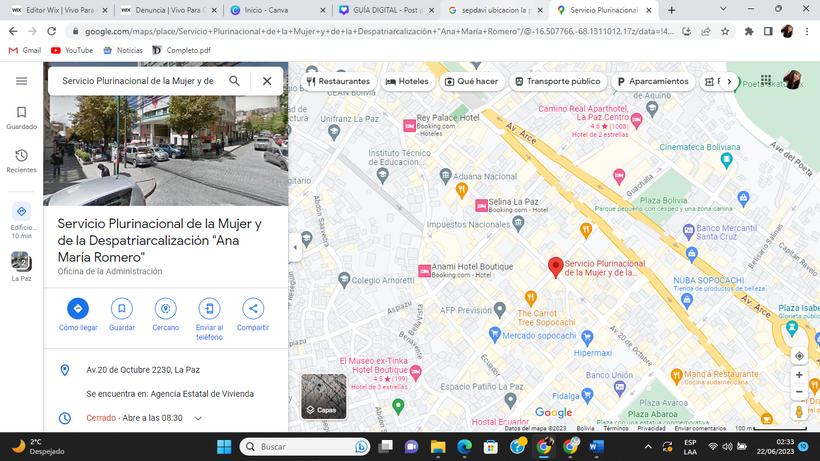Click the Espacio Patiño La Paz marker
820x461 pixels.
coord(510,400)
